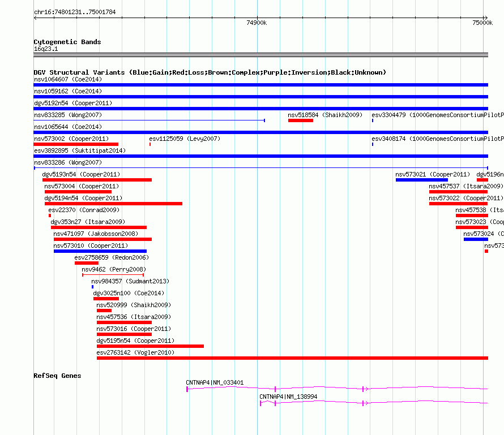Select the blue nsv573010 (Cooper2011) bar
504x435 pixels.
pos(100,251)
